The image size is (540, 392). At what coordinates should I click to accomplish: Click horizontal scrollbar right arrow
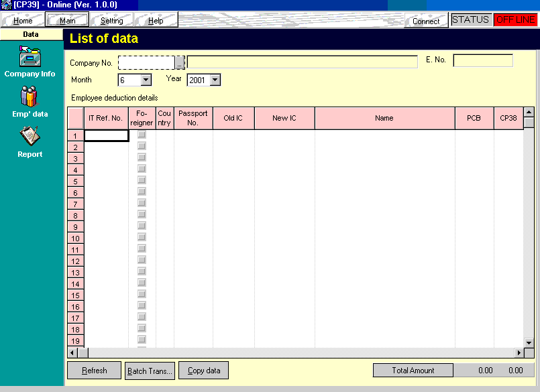(x=519, y=352)
